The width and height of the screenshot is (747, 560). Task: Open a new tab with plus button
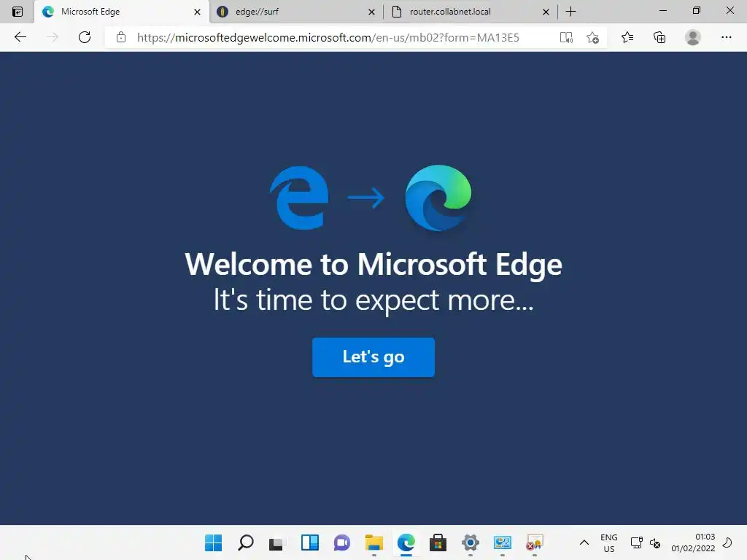coord(570,12)
